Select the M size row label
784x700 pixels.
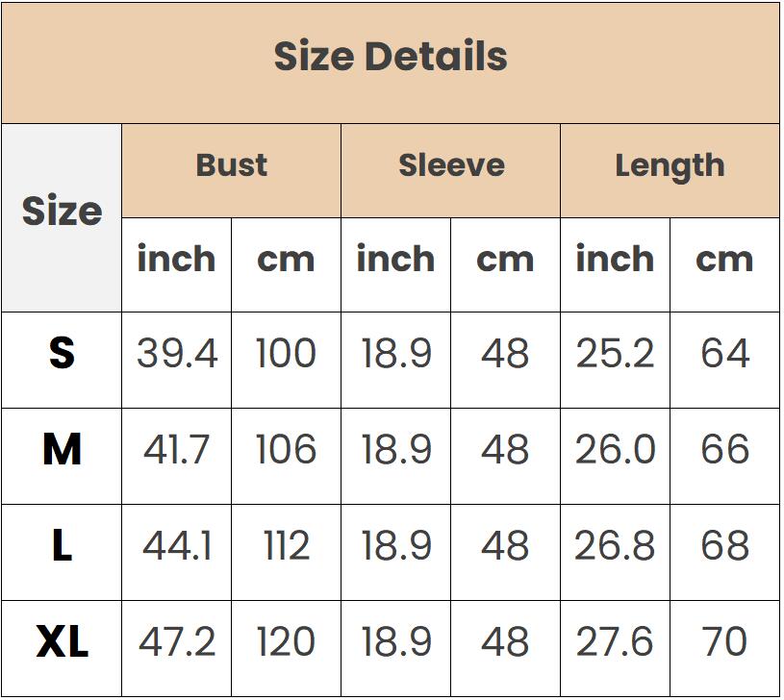click(x=62, y=456)
